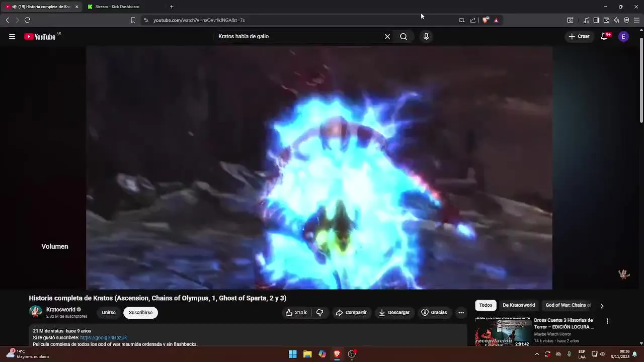Viewport: 644px width, 362px height.
Task: Join the channel with Unirse
Action: (x=109, y=313)
